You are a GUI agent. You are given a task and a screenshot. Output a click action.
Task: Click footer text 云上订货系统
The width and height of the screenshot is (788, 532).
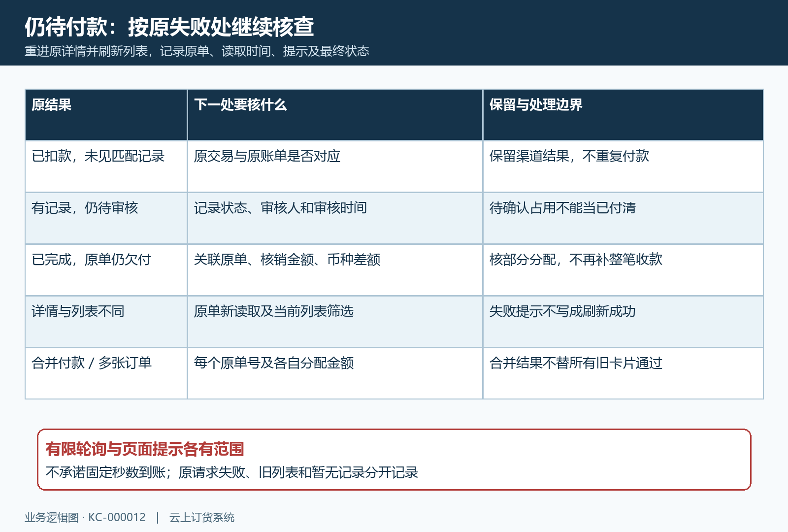202,517
